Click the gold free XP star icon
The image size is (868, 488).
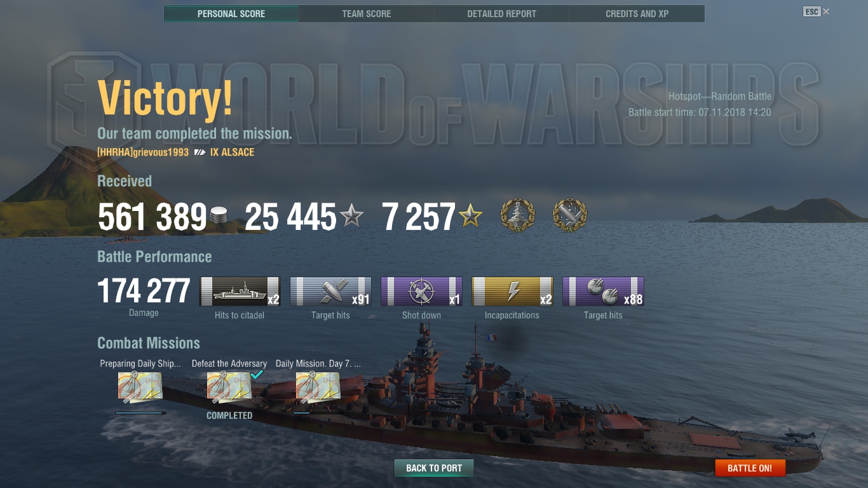[470, 217]
